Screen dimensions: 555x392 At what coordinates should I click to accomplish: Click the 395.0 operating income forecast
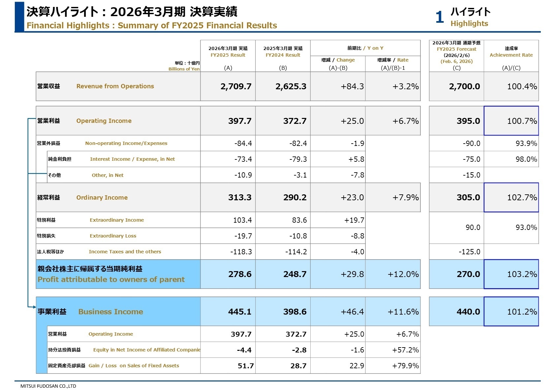468,121
